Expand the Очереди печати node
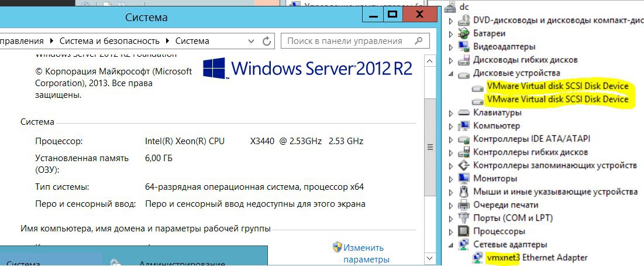 click(x=451, y=205)
